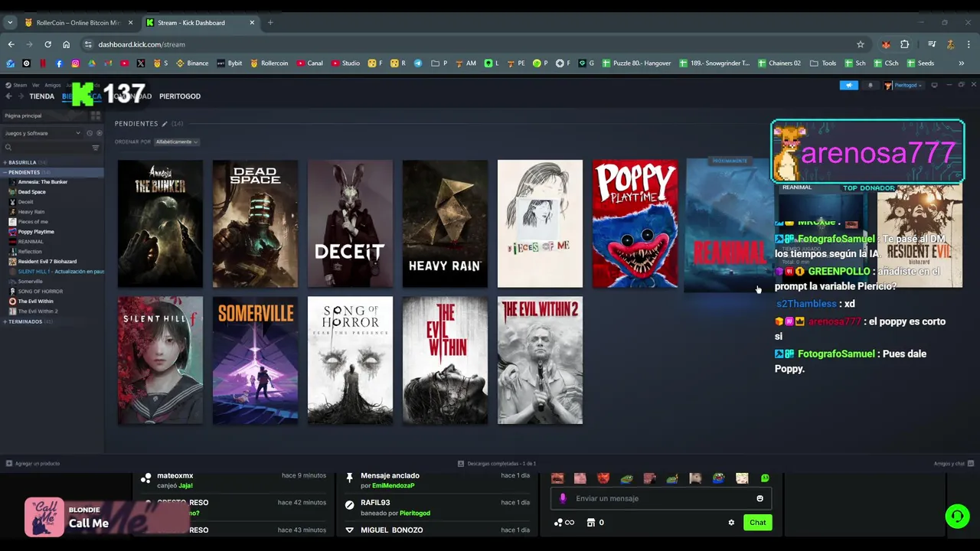Click the Steam library search magnifier icon

8,148
